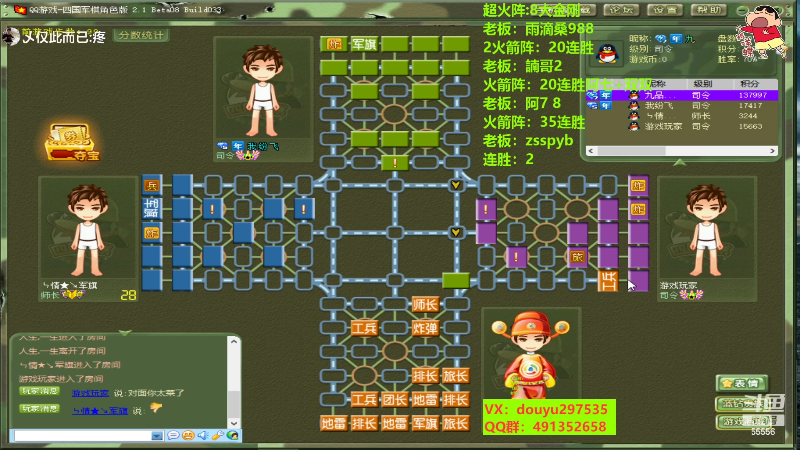This screenshot has height=450, width=800.
Task: Select the orange 炸弹 piece
Action: point(425,328)
